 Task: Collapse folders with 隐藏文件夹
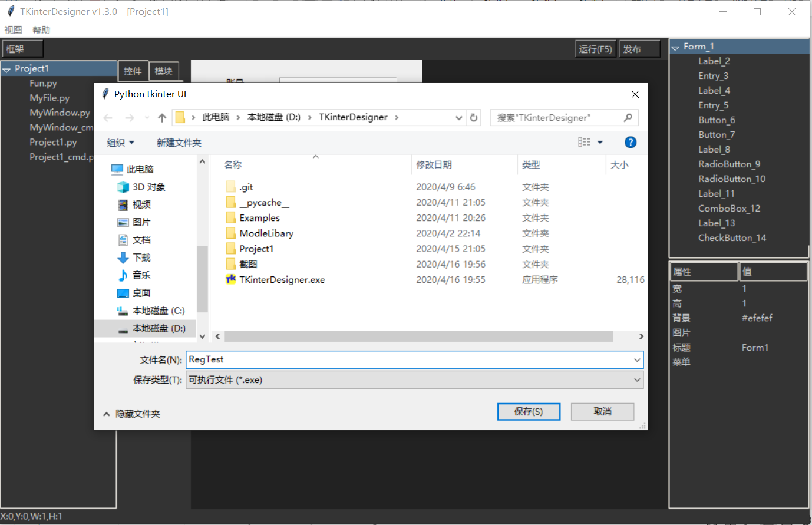tap(131, 414)
